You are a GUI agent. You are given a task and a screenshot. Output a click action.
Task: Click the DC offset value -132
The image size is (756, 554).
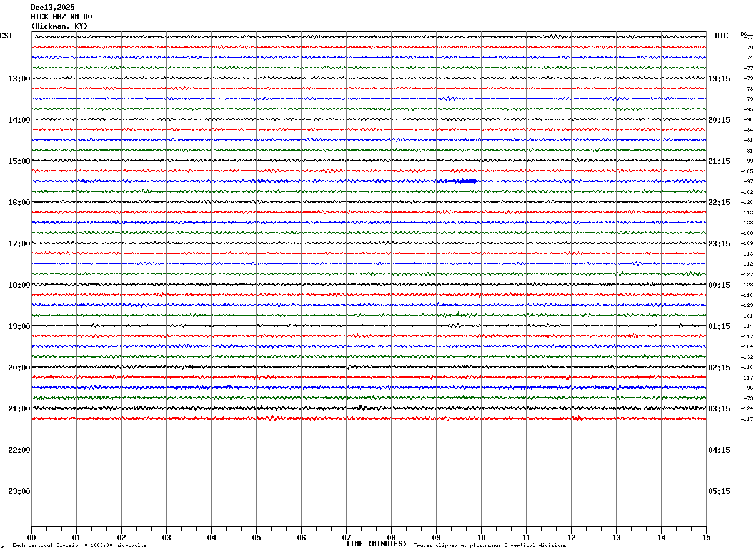coord(747,357)
